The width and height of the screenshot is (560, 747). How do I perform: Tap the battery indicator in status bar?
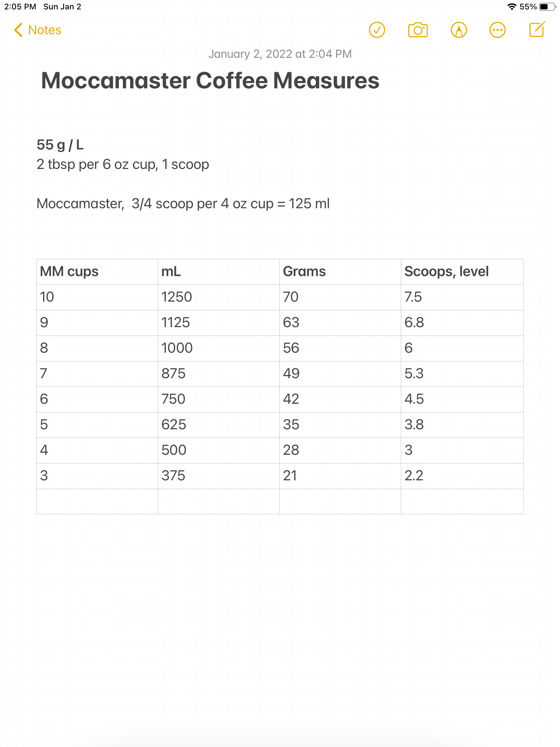[547, 7]
